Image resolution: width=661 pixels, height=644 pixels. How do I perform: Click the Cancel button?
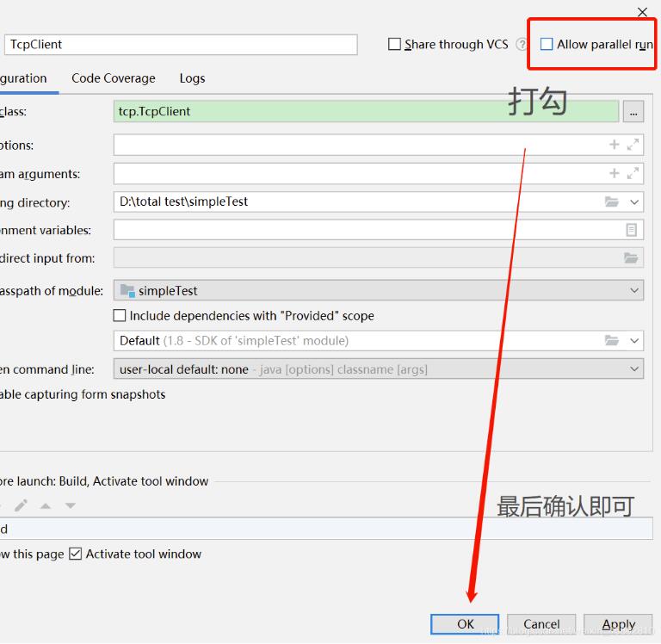point(541,623)
